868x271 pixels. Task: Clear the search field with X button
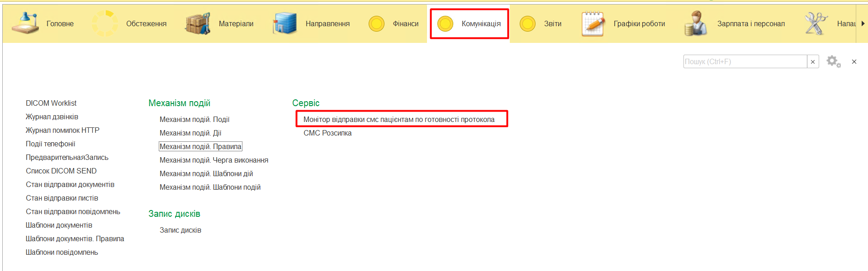813,62
